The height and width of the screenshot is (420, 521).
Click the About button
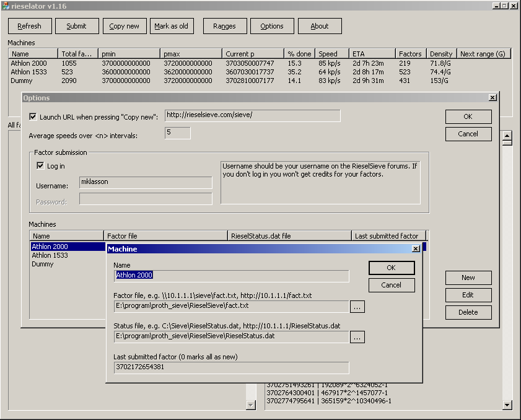tap(320, 26)
